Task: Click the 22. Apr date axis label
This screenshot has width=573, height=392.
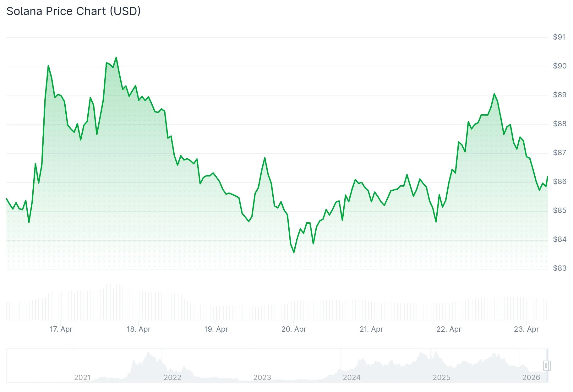Action: point(449,329)
